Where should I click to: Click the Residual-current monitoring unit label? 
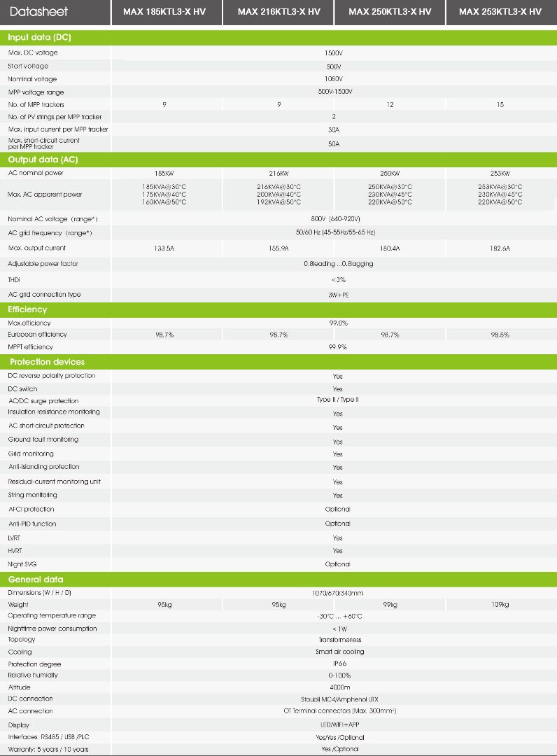coord(55,482)
